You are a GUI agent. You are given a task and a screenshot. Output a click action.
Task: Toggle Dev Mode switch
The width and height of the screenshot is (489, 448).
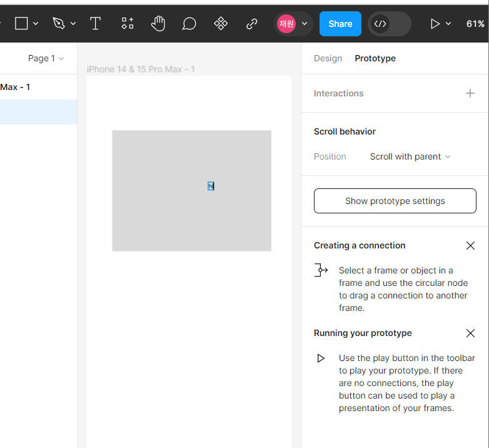click(389, 24)
